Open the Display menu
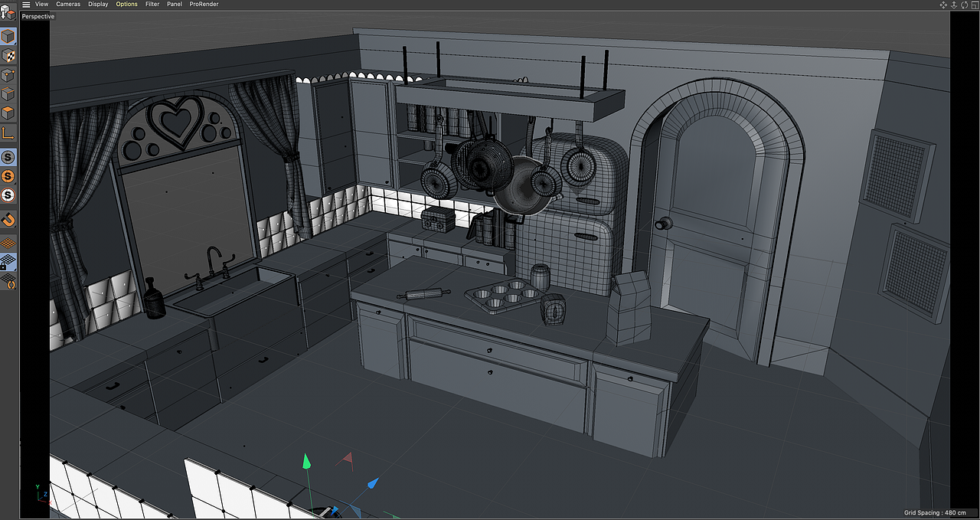The image size is (980, 520). pos(98,5)
